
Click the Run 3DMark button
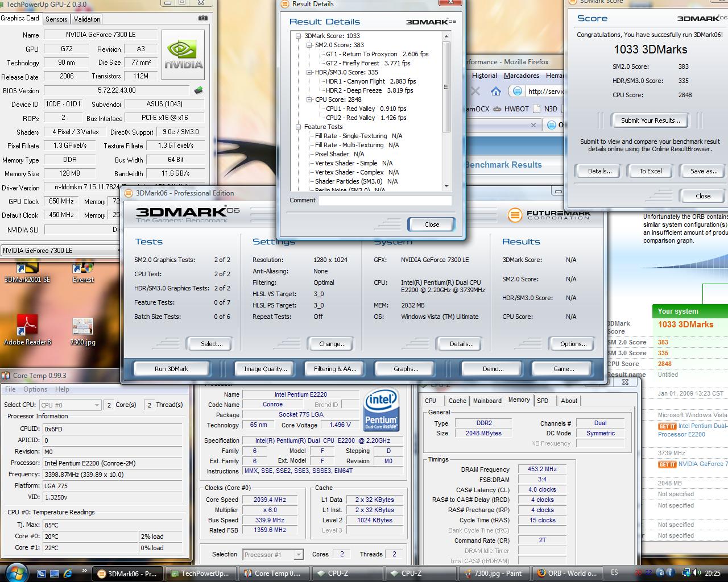[171, 369]
